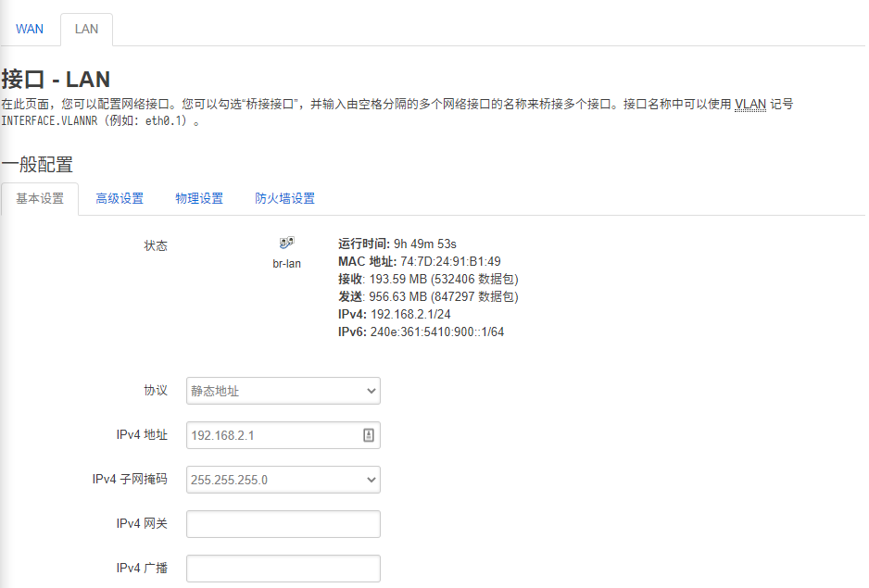Click the 255.255.255.0 subnet mask selector
The image size is (869, 588).
click(x=283, y=480)
